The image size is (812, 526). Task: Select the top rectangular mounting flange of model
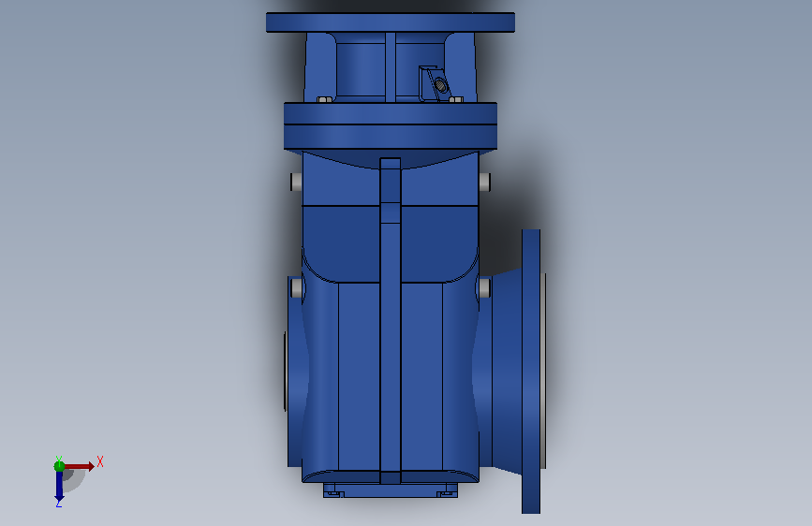pos(391,22)
